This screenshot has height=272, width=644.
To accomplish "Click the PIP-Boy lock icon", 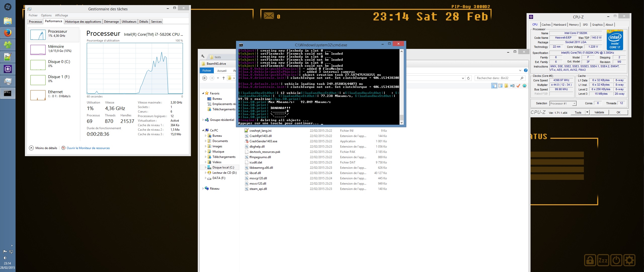I will pos(590,260).
